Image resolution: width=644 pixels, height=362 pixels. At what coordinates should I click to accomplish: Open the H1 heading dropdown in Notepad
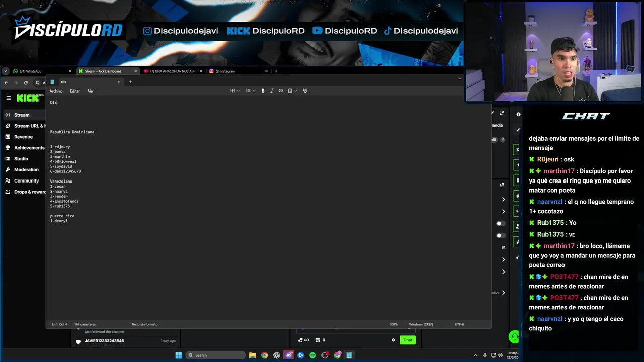point(235,91)
